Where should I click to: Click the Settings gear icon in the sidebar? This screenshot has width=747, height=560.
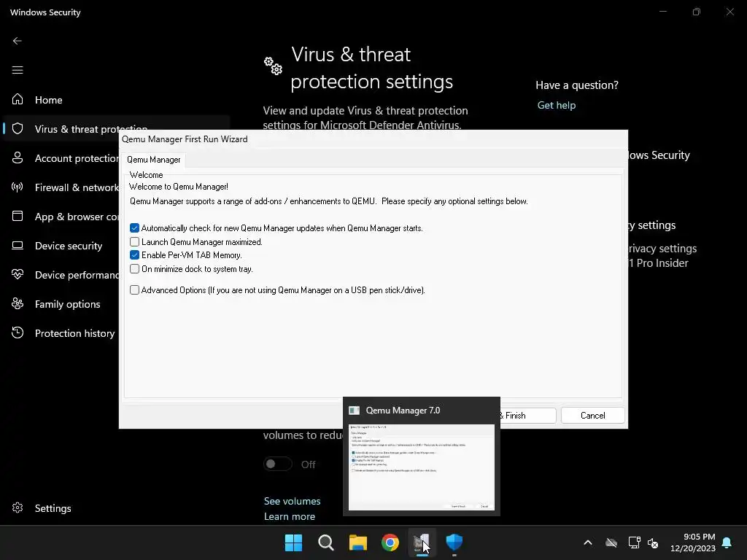[x=18, y=507]
